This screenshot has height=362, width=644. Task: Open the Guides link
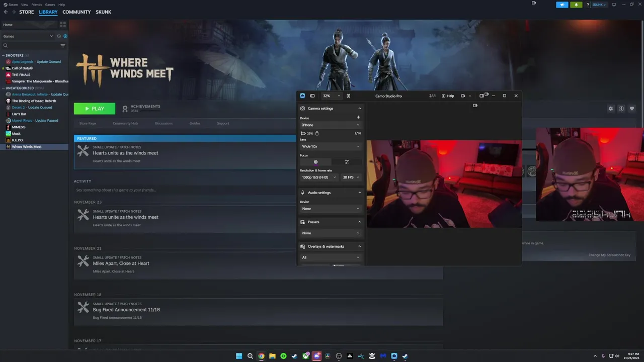tap(195, 123)
